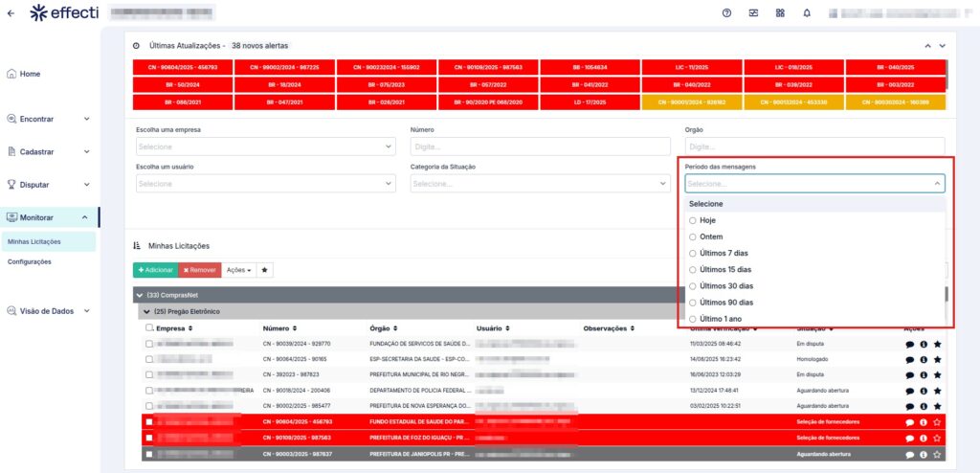Toggle favorite star on row CN - 90039/2024 - 929770

click(937, 344)
